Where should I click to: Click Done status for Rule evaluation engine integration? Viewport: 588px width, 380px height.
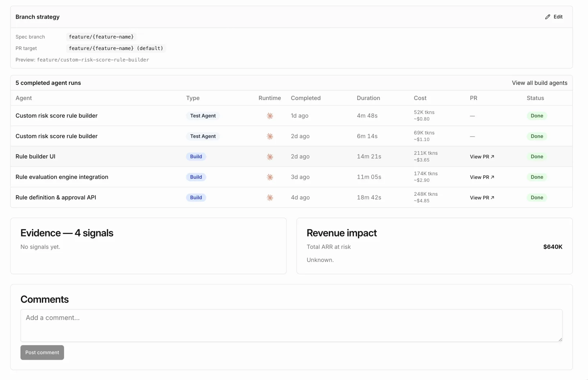[x=537, y=177]
